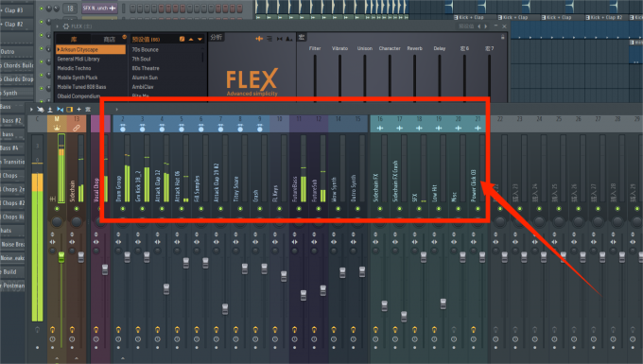Mute the FutureBass mixer track
Viewport: 643px width, 364px height.
(x=299, y=209)
